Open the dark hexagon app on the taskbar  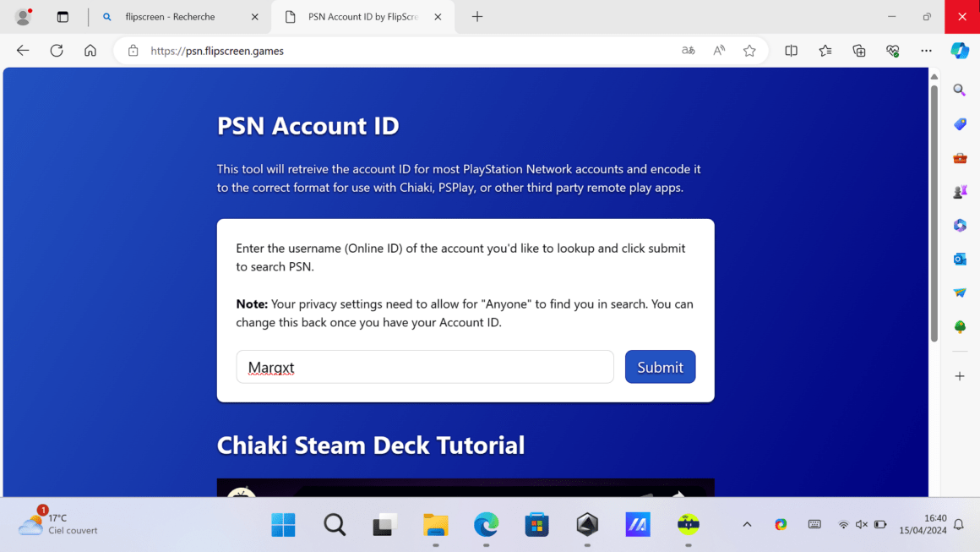point(587,524)
